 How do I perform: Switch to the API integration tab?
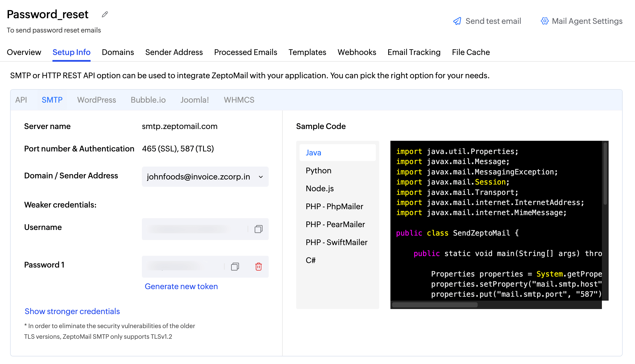tap(21, 100)
